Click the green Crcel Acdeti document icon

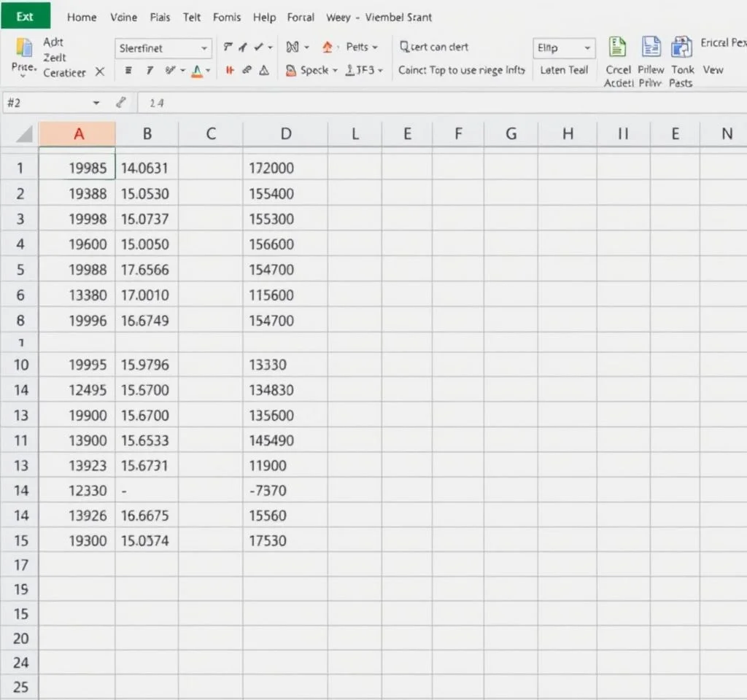[617, 47]
